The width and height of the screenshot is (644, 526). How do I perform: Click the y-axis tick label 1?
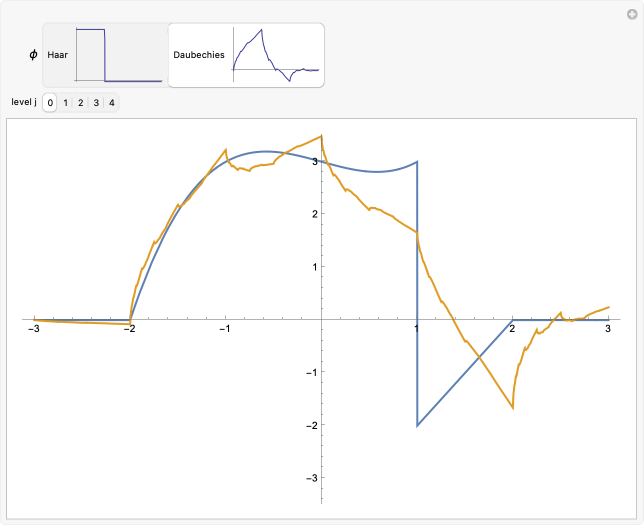coord(314,267)
